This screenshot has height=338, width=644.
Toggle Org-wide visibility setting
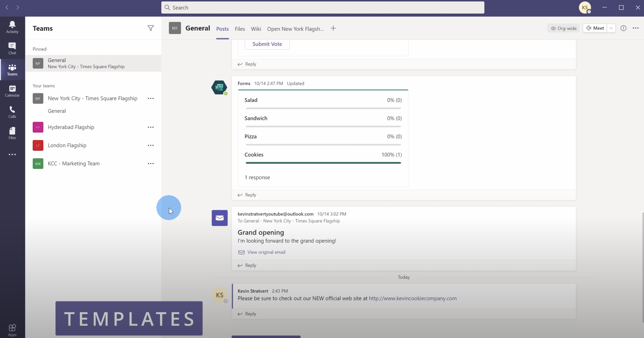(x=563, y=28)
